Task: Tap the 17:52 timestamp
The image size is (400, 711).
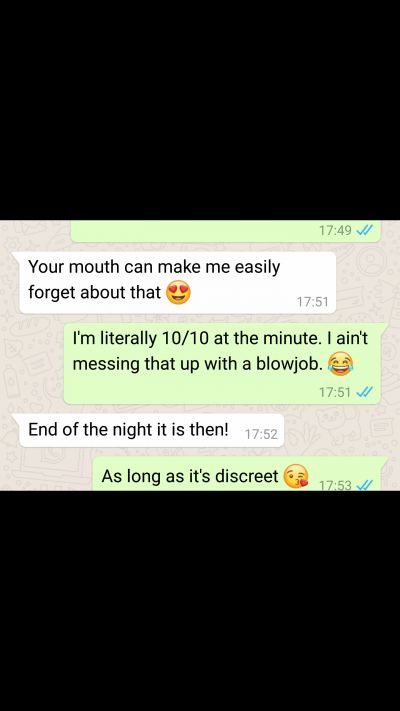Action: click(x=261, y=434)
